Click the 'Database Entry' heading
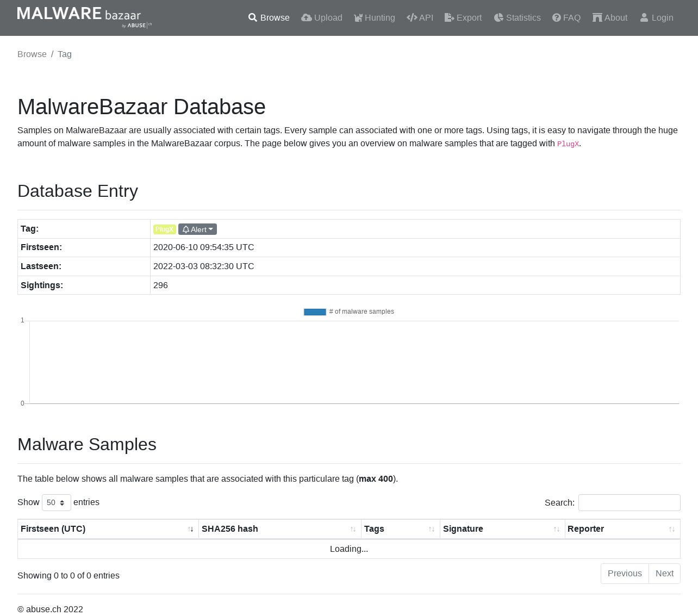The height and width of the screenshot is (616, 698). pyautogui.click(x=78, y=191)
